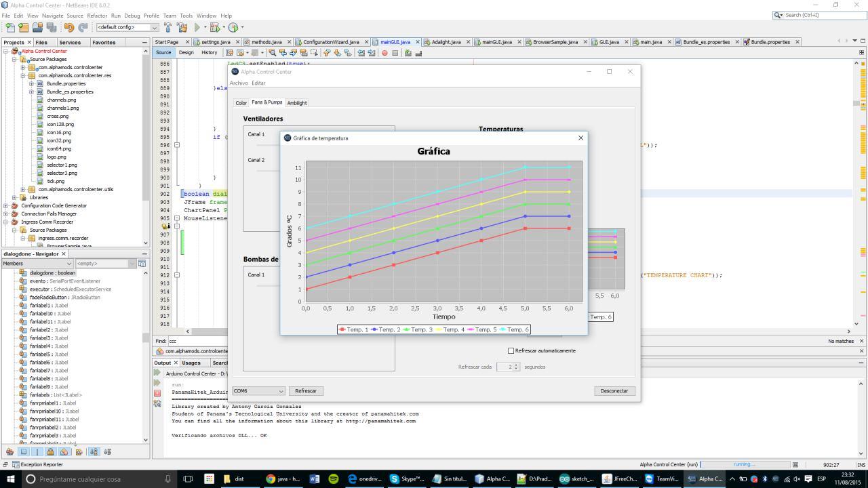
Task: Open the Members filter dropdown in Navigator
Action: pos(37,264)
